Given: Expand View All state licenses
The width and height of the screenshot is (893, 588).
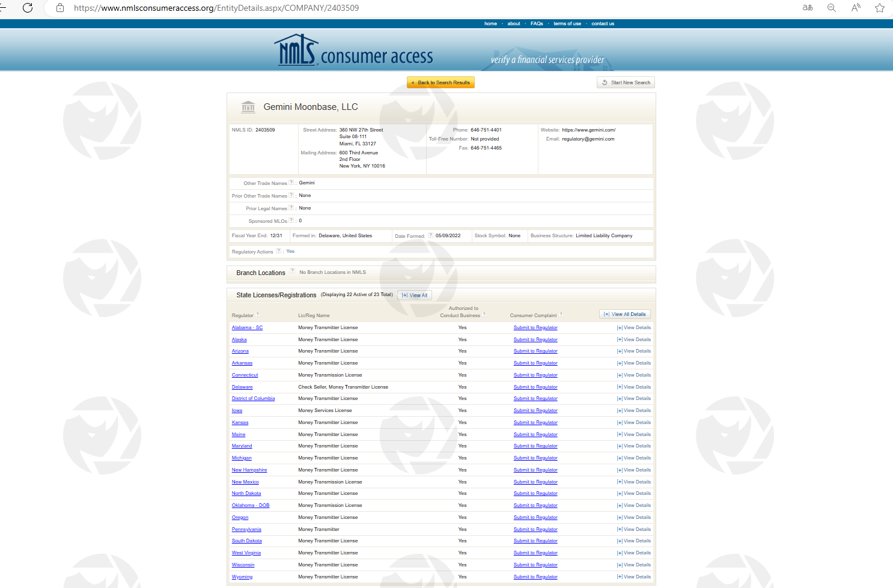Looking at the screenshot, I should click(415, 295).
